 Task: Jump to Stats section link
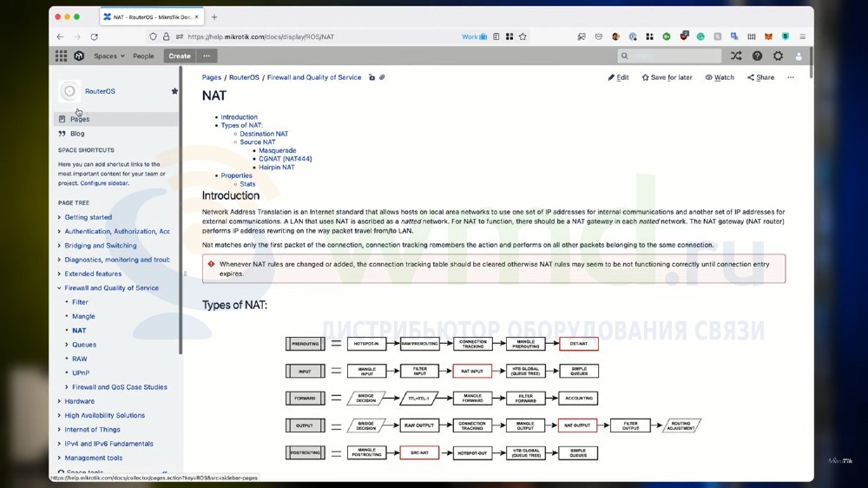pyautogui.click(x=247, y=184)
